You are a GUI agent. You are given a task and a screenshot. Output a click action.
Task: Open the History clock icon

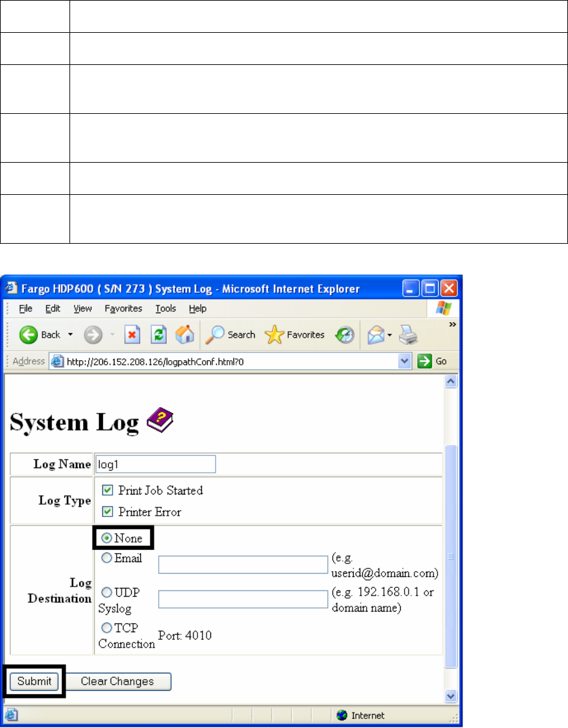345,335
